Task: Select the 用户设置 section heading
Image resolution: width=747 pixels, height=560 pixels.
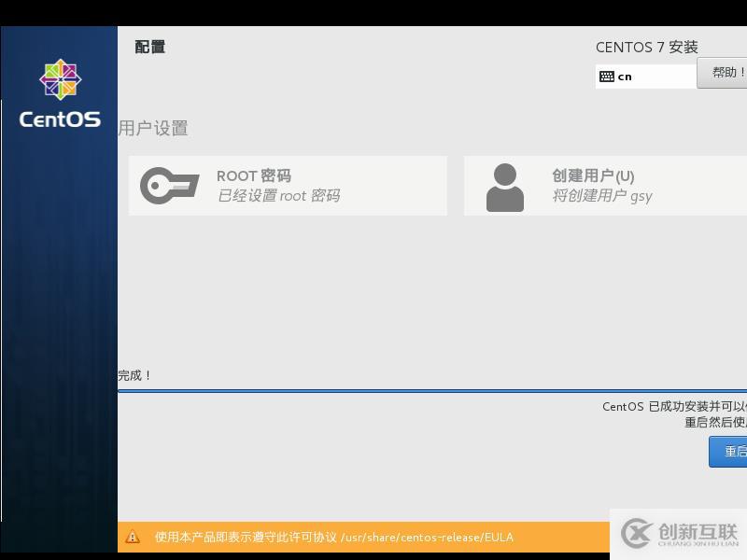Action: click(153, 129)
